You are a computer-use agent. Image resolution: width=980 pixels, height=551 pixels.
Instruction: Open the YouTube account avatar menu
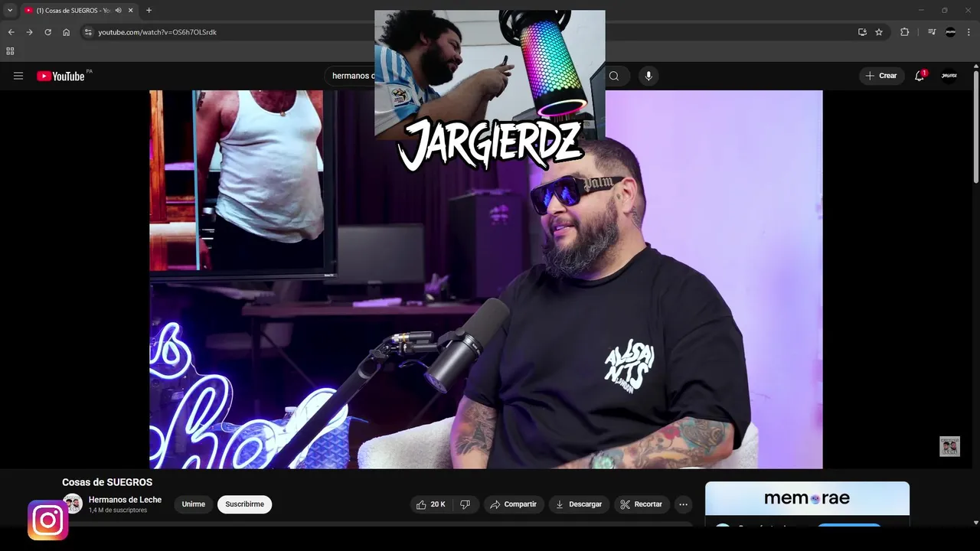click(949, 76)
